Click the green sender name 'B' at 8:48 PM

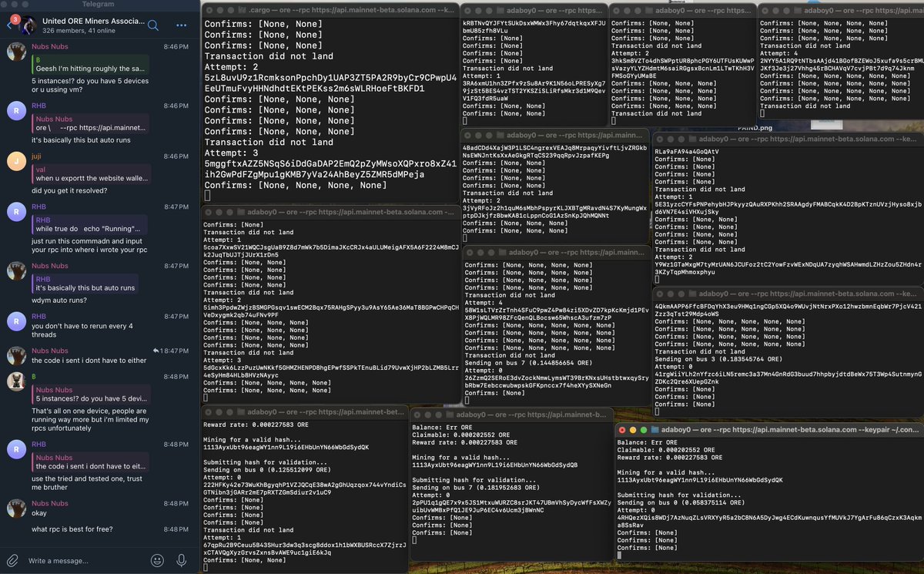(34, 376)
